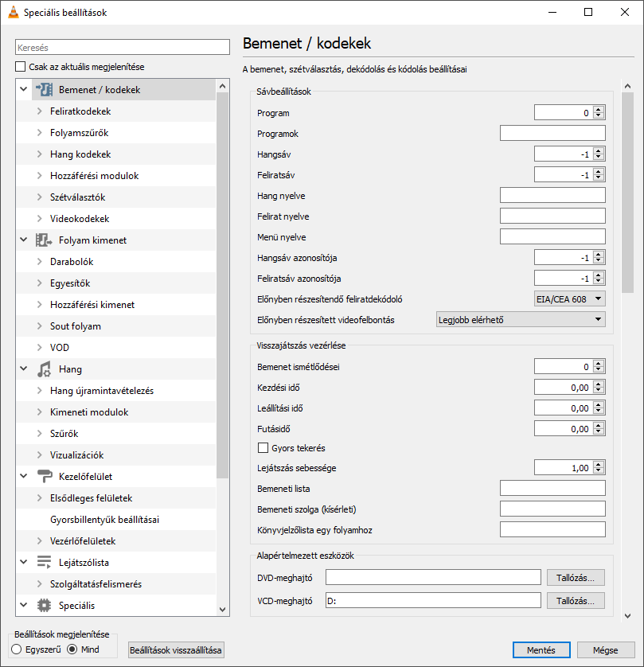Viewport: 644px width, 667px height.
Task: Collapse the Bemenet / kodekek tree node
Action: pos(24,89)
